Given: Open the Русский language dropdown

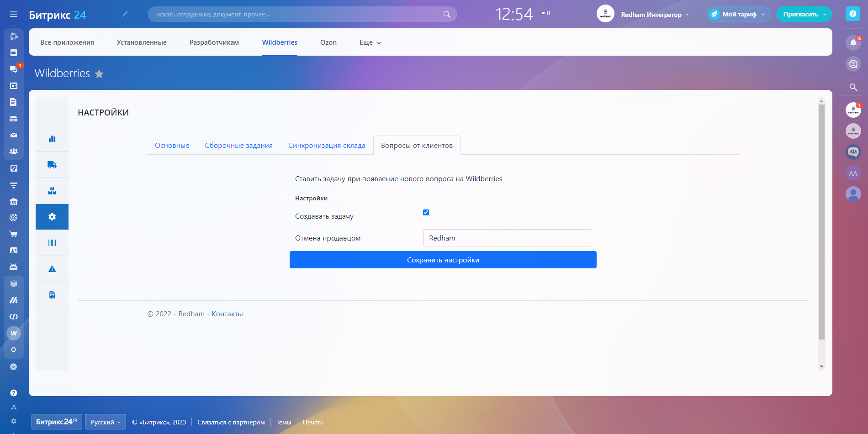Looking at the screenshot, I should [x=105, y=422].
